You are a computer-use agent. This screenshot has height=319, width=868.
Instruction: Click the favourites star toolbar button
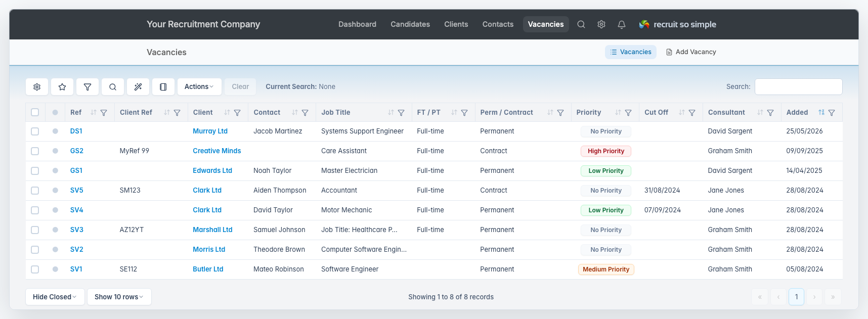(62, 87)
